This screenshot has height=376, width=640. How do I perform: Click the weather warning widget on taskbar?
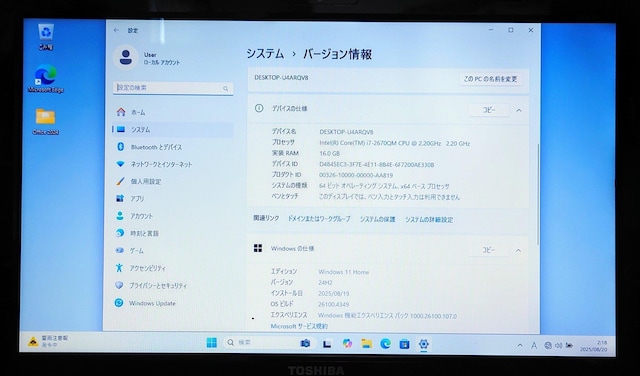point(48,341)
